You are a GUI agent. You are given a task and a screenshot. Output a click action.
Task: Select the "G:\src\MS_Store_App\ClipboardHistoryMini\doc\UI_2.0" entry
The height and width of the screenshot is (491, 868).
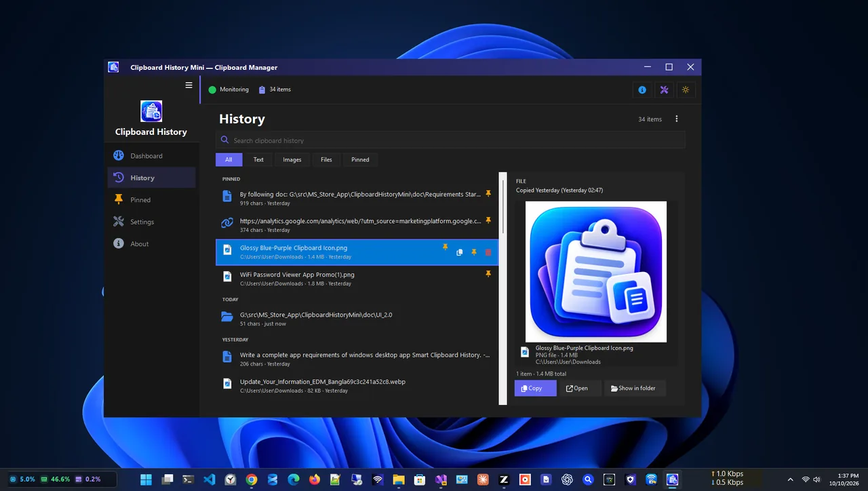[x=357, y=319]
